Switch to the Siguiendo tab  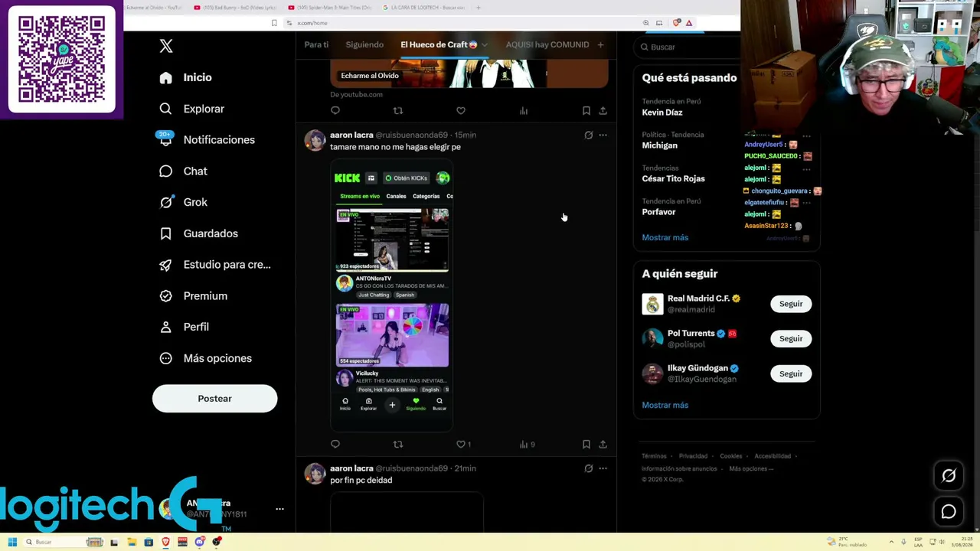(x=364, y=45)
